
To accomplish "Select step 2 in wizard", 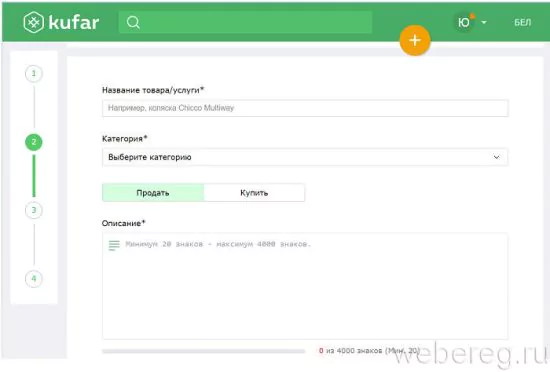I will 34,142.
